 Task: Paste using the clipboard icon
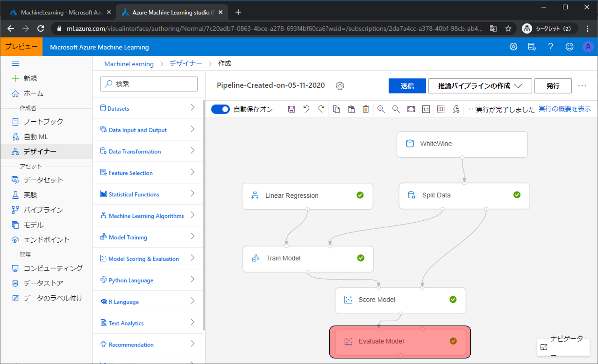351,109
